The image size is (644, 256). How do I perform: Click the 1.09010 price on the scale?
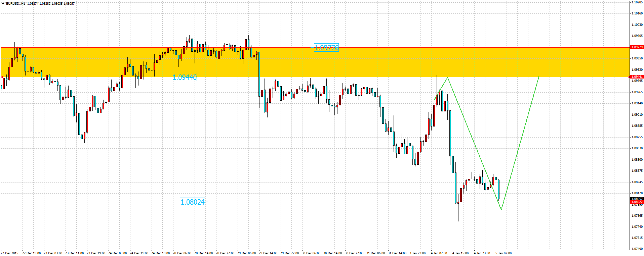click(637, 115)
